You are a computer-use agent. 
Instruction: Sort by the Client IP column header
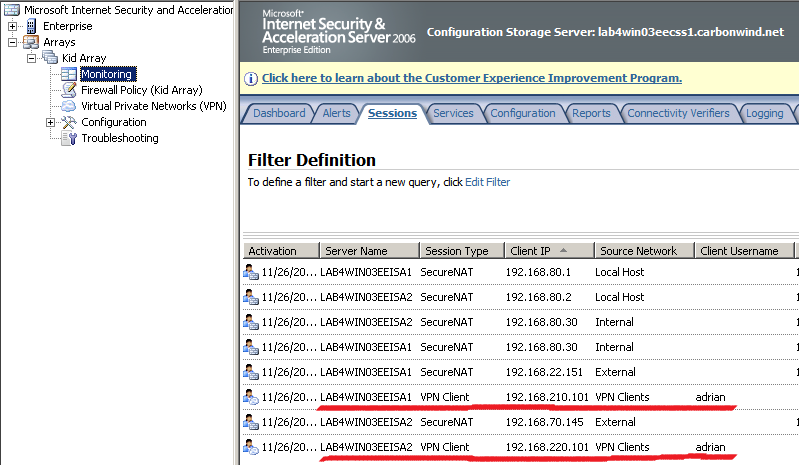[x=550, y=251]
